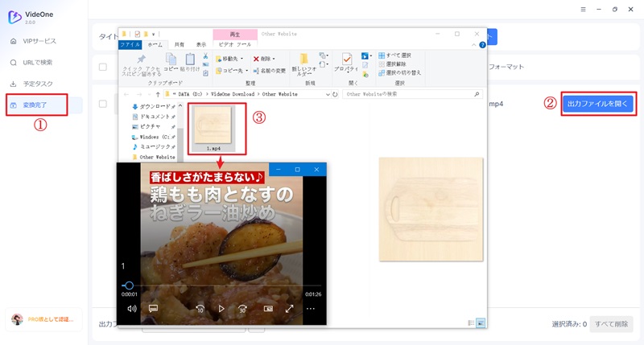The height and width of the screenshot is (345, 644).
Task: Click the fullscreen icon in the player
Action: point(290,309)
